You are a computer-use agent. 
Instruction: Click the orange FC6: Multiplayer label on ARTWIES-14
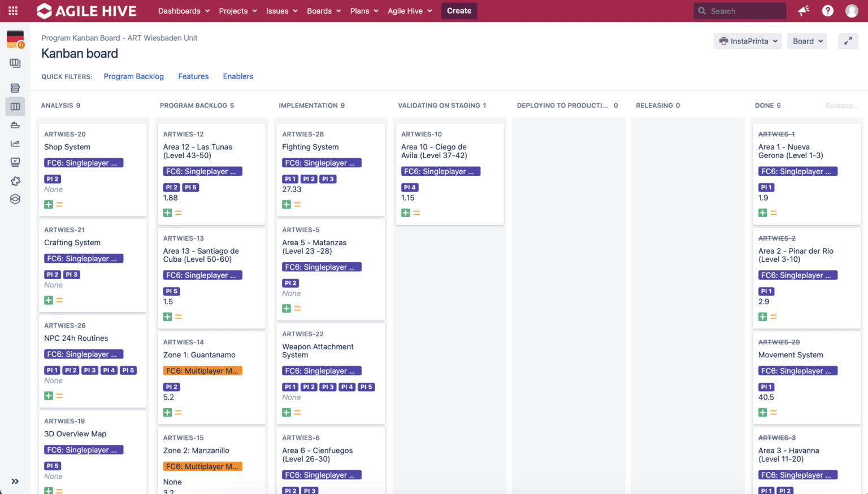click(202, 371)
